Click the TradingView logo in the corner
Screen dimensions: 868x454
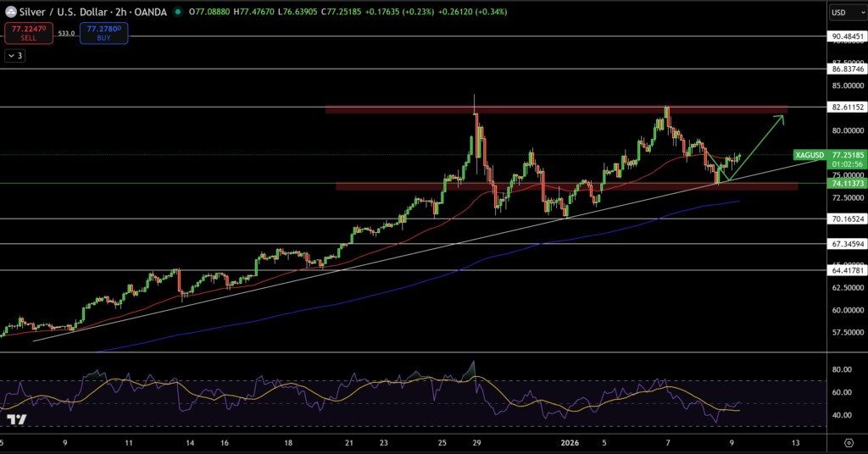[17, 419]
